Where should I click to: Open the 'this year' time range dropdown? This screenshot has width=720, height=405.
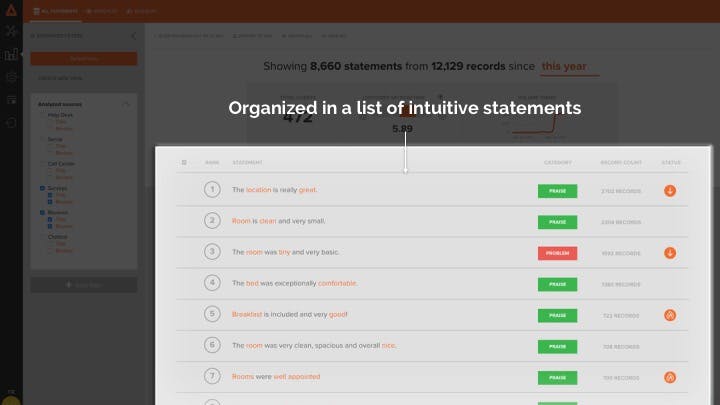click(569, 67)
